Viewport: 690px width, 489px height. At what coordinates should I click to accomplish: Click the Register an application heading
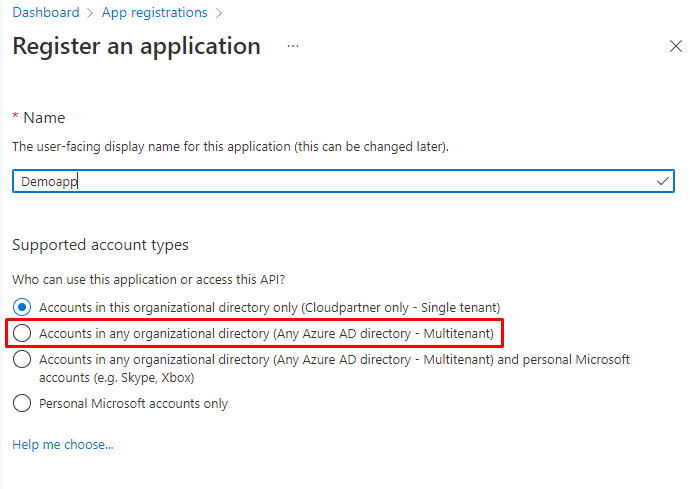point(136,46)
